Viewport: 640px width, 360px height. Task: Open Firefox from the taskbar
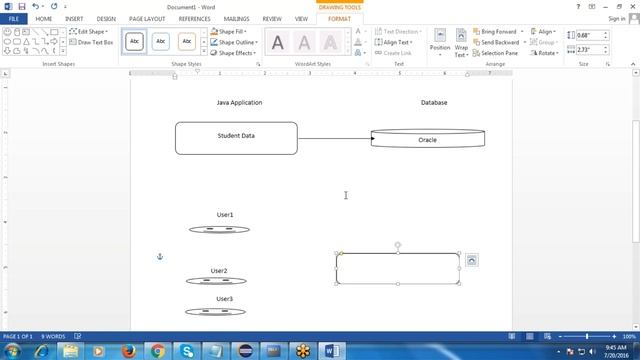(x=129, y=351)
